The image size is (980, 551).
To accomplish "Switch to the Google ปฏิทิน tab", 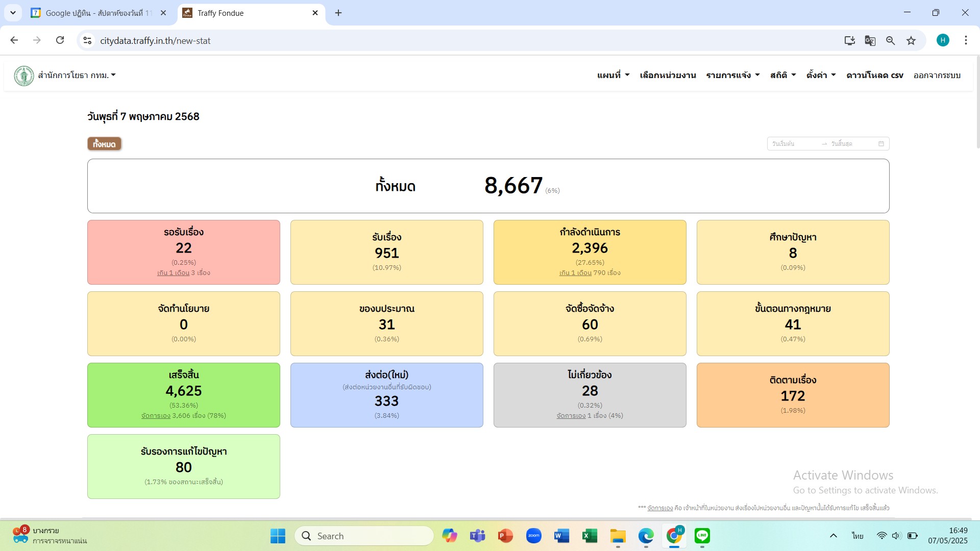I will click(99, 13).
